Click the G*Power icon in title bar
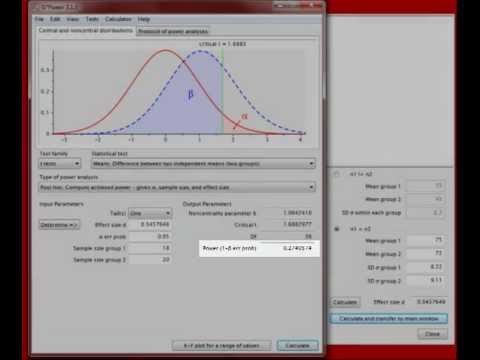 36,7
